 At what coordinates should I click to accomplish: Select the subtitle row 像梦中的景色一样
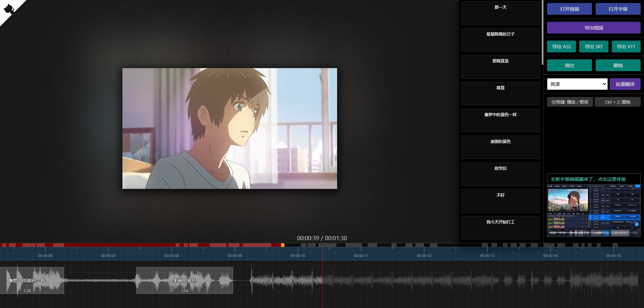pos(500,120)
